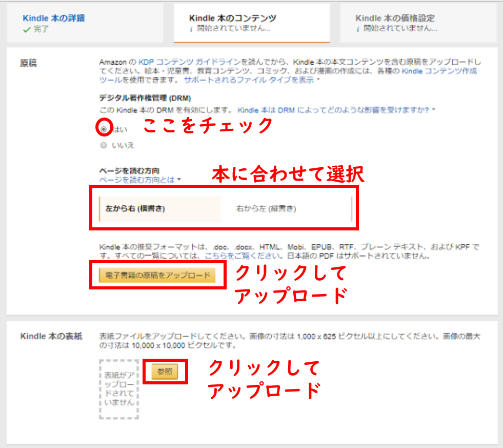Open the KDP コンテンツ ガイドライン link
Screen dimensions: 503x448
point(189,62)
